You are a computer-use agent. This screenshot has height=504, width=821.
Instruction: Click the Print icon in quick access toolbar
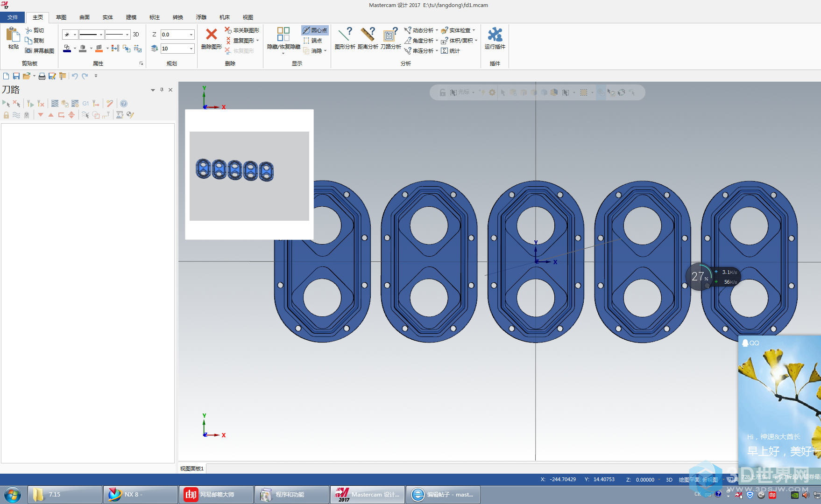tap(42, 76)
